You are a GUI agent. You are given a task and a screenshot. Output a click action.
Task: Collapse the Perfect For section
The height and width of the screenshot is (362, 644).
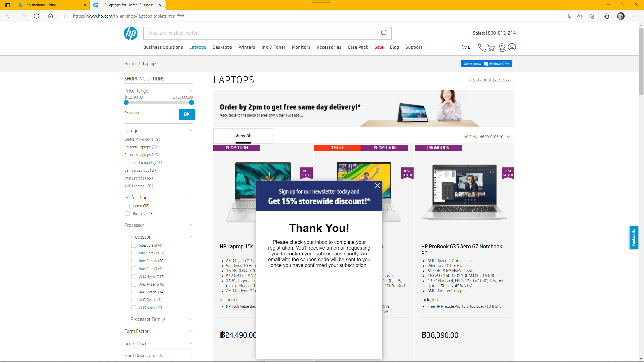point(191,197)
